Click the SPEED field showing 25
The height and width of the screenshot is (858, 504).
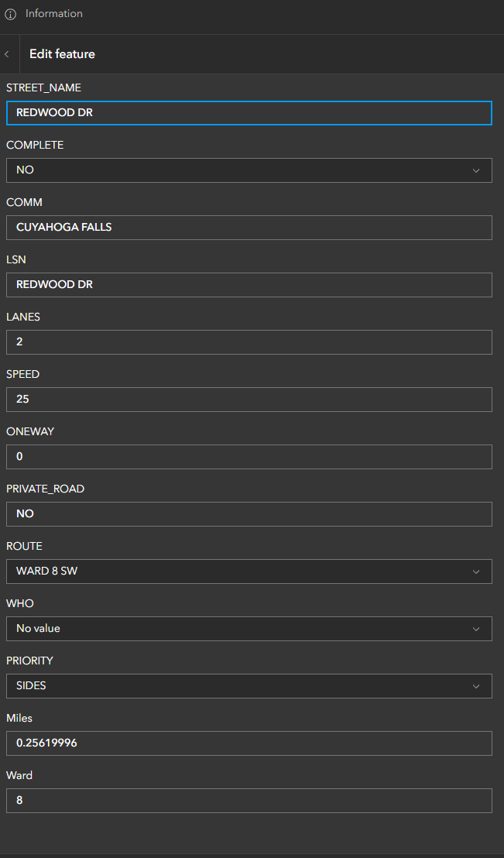(x=249, y=400)
